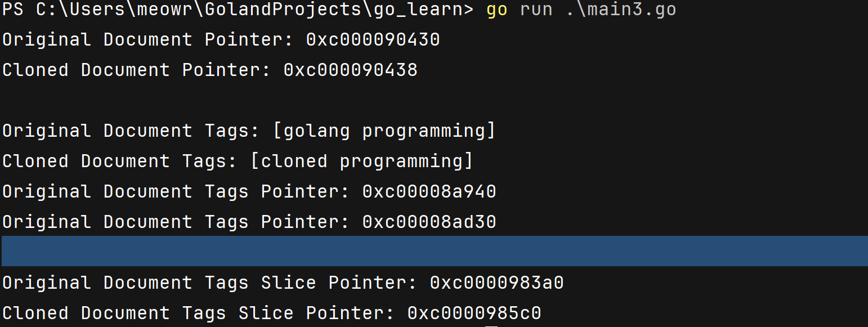Click the address 0xc0000985c0
Image resolution: width=868 pixels, height=327 pixels.
coord(474,313)
